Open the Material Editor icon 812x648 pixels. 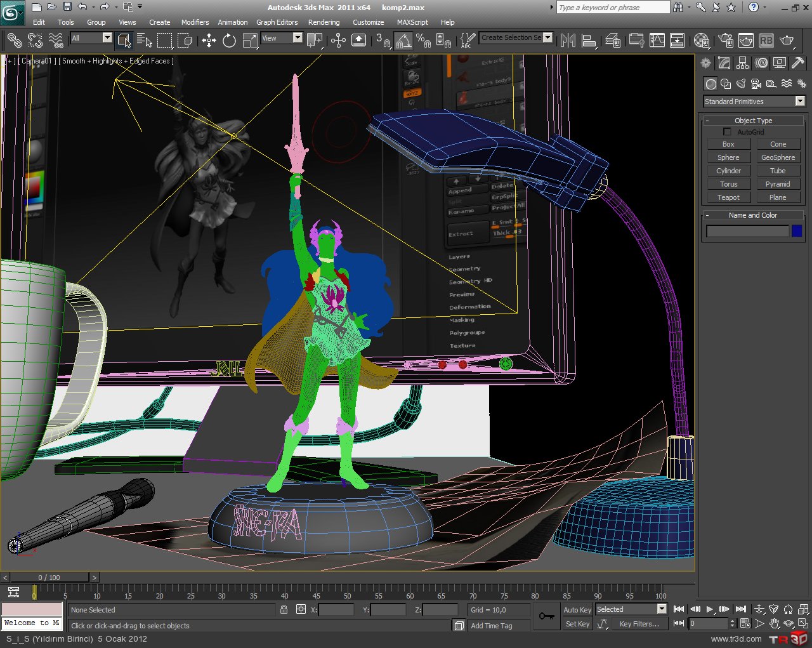click(x=701, y=41)
